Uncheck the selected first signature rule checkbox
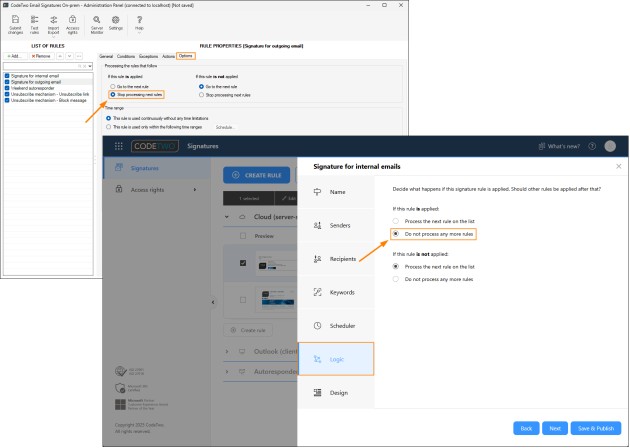630x448 pixels. point(243,263)
